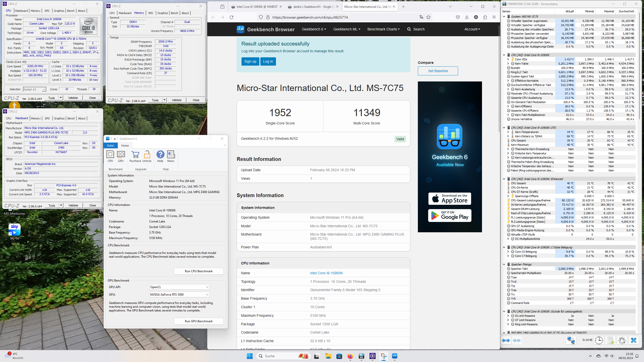Collapse Speicher-Timings group in HWiNFO
Screen dimensions: 644x362
point(504,264)
